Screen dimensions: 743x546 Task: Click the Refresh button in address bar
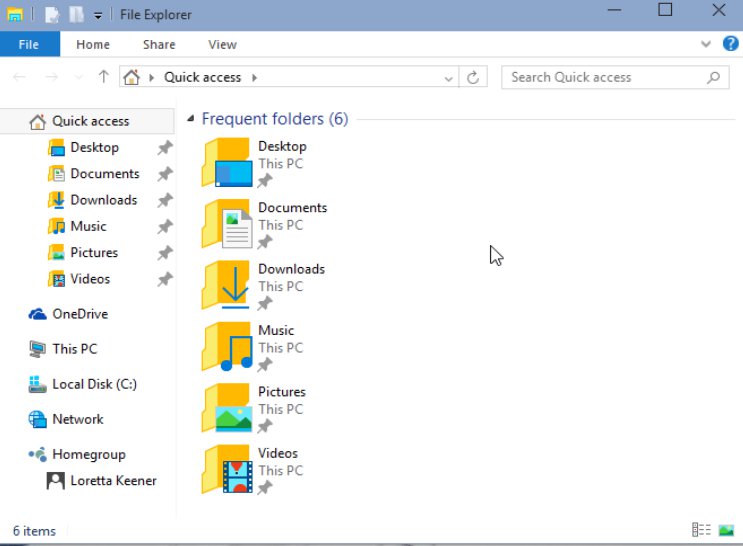[x=473, y=77]
